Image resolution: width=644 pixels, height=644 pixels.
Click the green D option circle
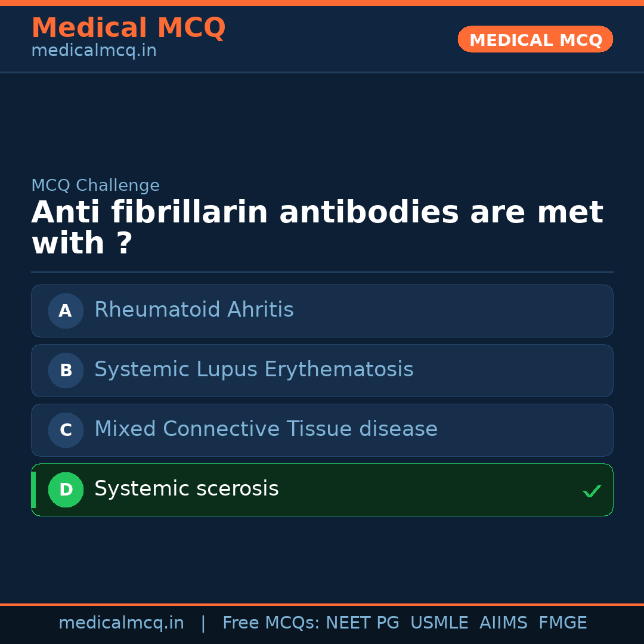click(x=66, y=490)
